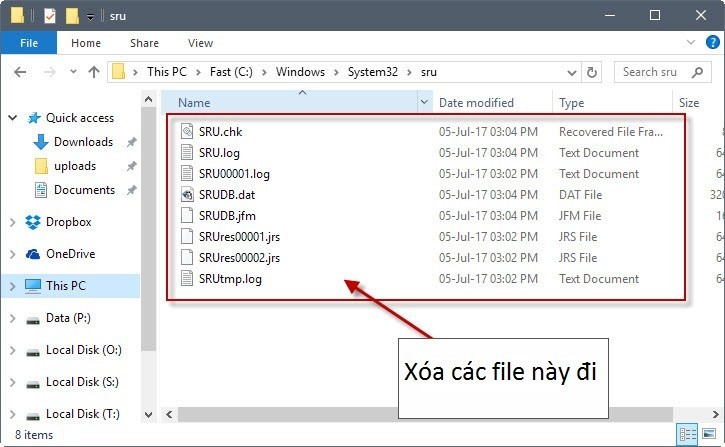Expand the Data (P:) drive node
Screen dimensions: 725x447
[x=11, y=318]
